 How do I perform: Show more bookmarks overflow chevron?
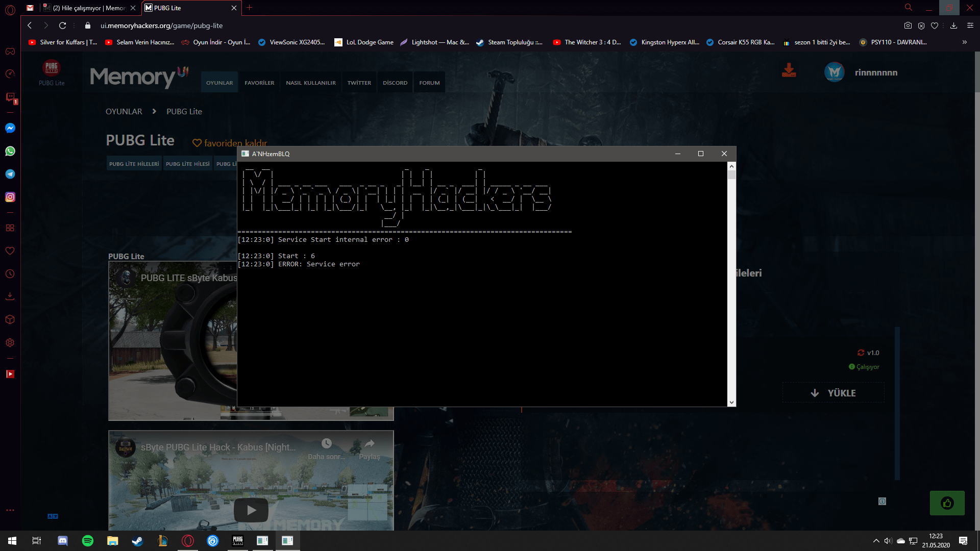tap(964, 42)
